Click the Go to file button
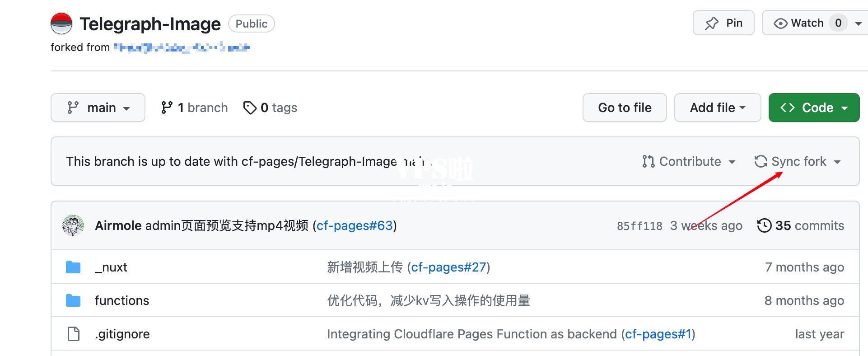This screenshot has height=356, width=868. pyautogui.click(x=625, y=108)
